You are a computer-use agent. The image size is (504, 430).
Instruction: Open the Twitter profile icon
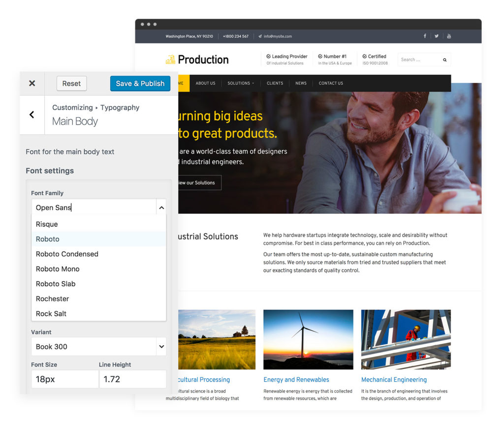click(437, 36)
